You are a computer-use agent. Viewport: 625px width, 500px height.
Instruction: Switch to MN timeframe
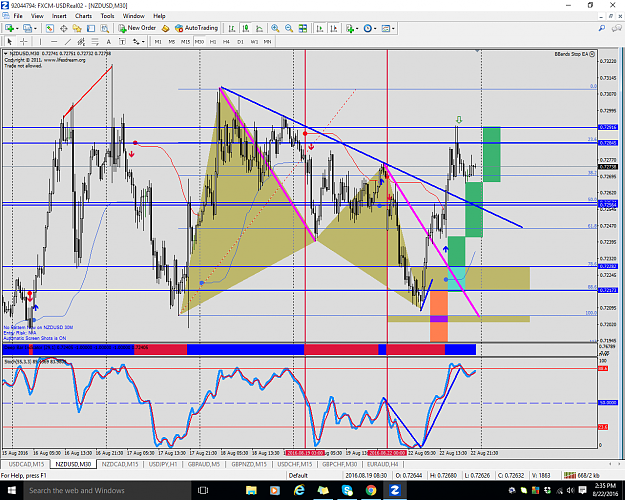point(267,41)
